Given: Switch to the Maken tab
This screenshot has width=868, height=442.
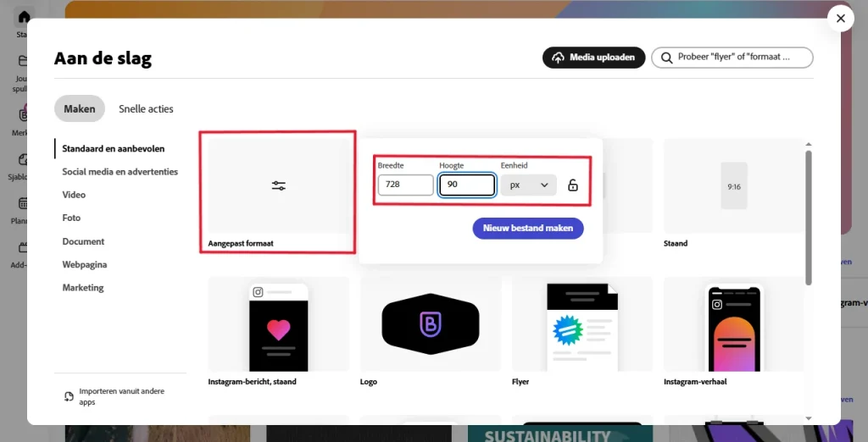Looking at the screenshot, I should [79, 109].
